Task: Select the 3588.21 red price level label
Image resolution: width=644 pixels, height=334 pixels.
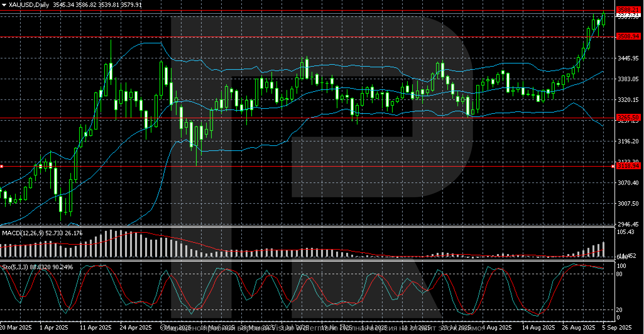Action: [x=628, y=10]
